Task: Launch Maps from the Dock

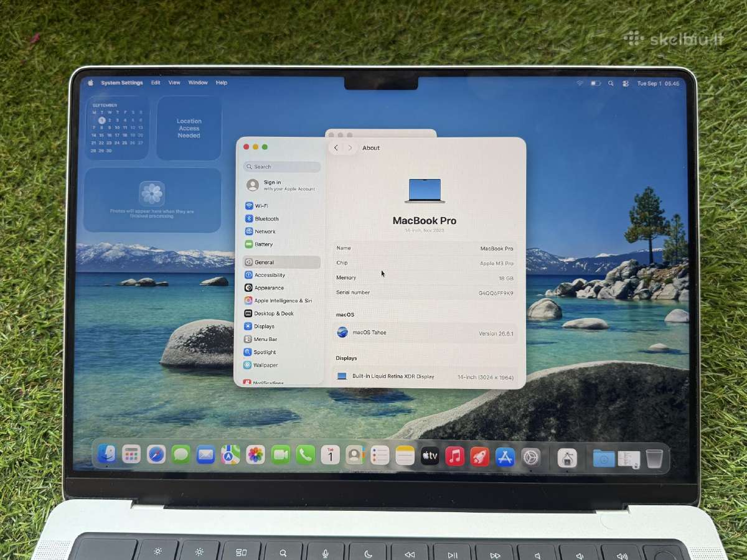Action: [231, 455]
